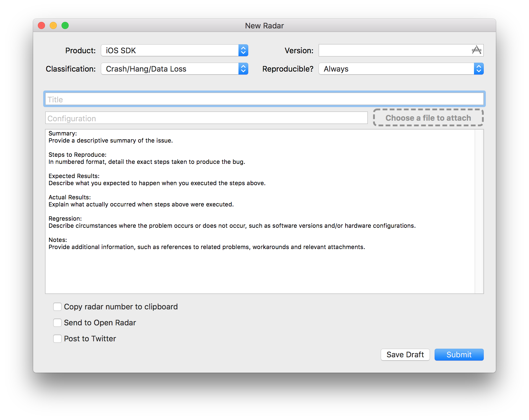Click into the Title field
The width and height of the screenshot is (529, 420).
coord(264,99)
